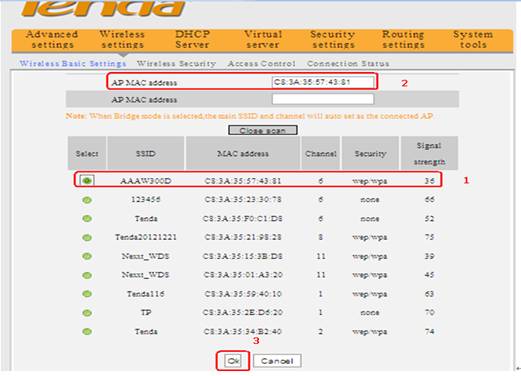Viewport: 521px width, 376px height.
Task: View the Connection Status tab
Action: coord(348,63)
